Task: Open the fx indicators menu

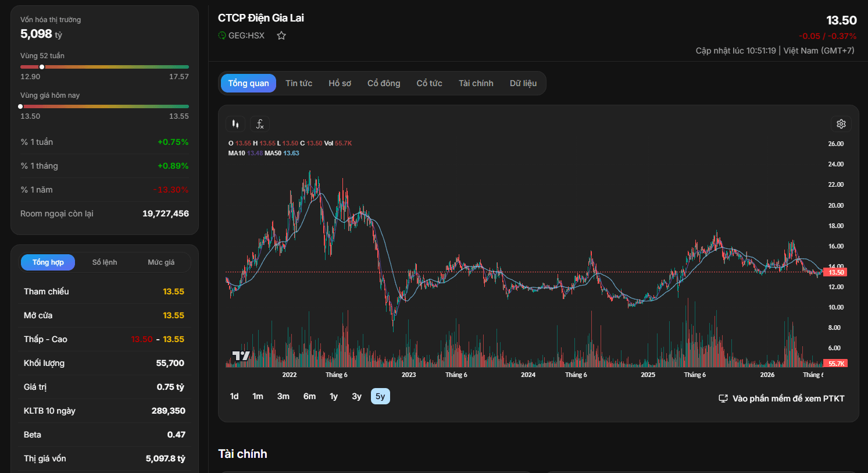Action: click(260, 124)
